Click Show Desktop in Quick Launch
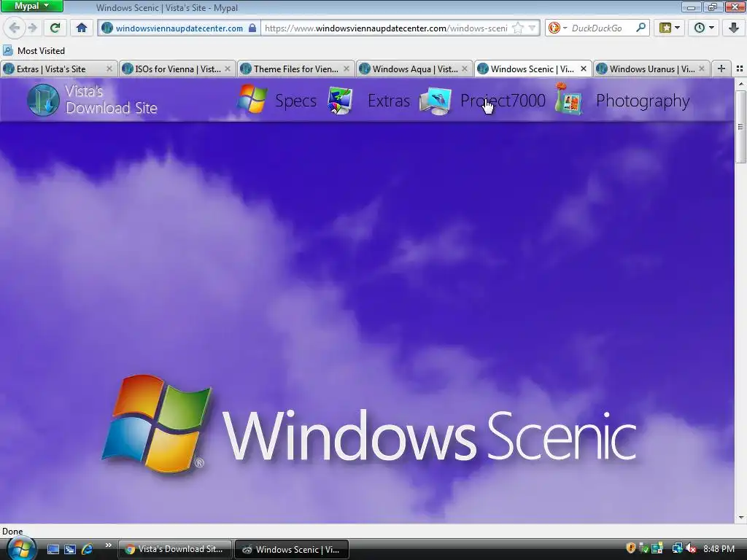The height and width of the screenshot is (560, 747). tap(53, 549)
